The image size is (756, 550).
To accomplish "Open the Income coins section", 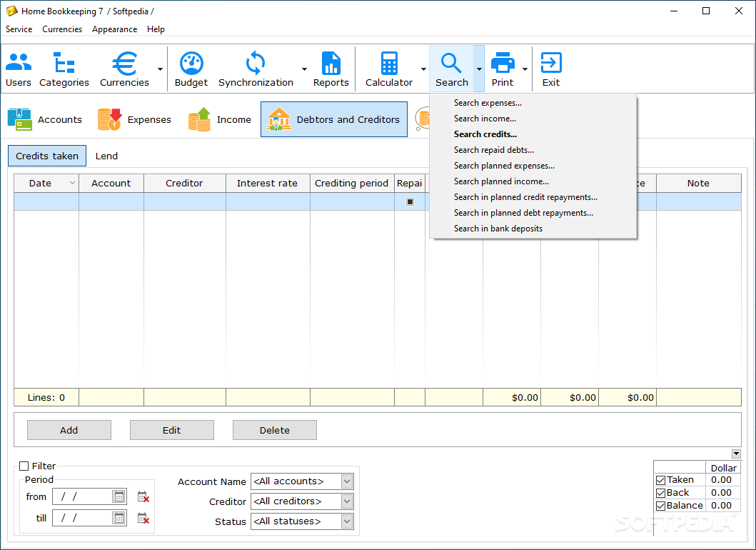I will tap(220, 120).
